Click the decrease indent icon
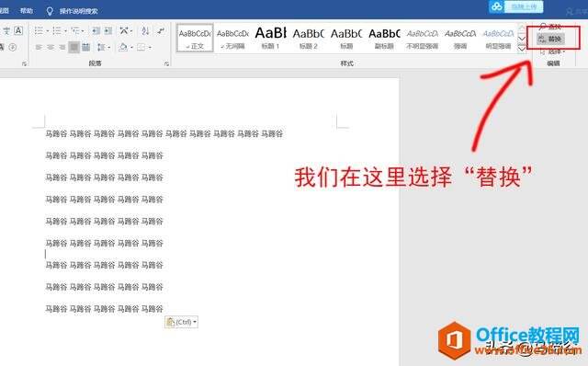The image size is (588, 366). pyautogui.click(x=96, y=30)
